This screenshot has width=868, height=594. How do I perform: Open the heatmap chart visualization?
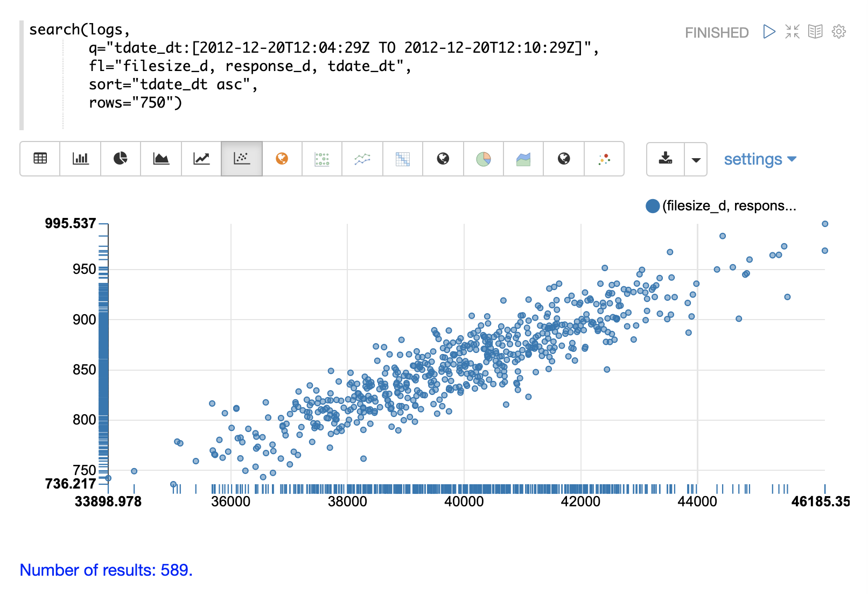403,159
